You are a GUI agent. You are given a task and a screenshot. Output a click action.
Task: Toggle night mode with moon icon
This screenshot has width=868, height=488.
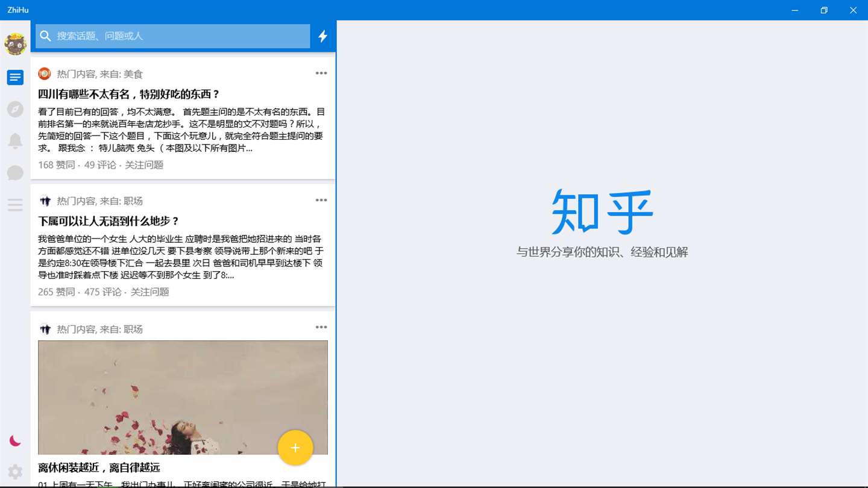pos(15,441)
